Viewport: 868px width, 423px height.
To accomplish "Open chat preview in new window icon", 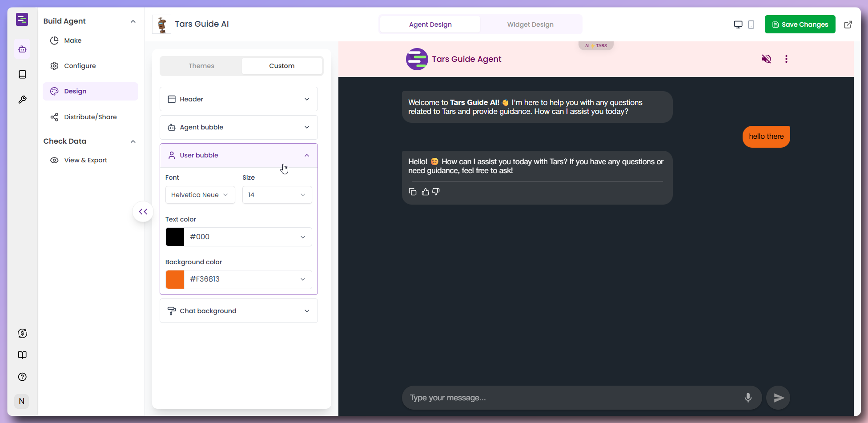I will 848,24.
